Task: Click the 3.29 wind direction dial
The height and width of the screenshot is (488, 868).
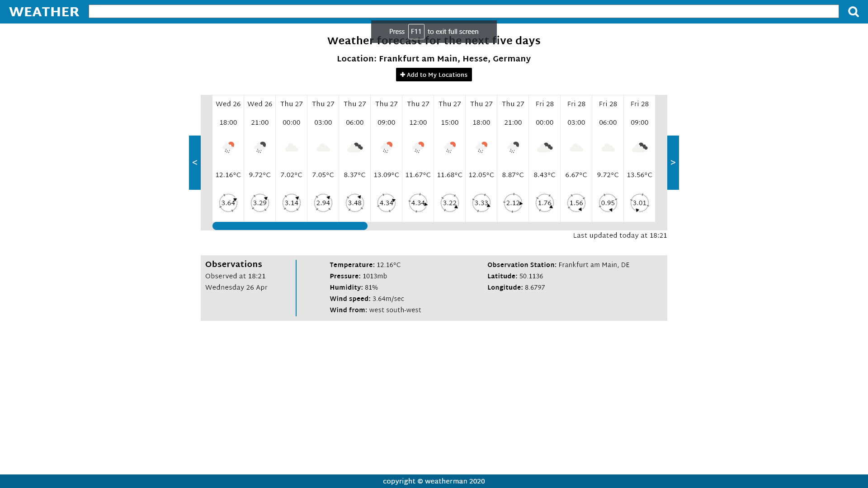Action: [x=260, y=203]
